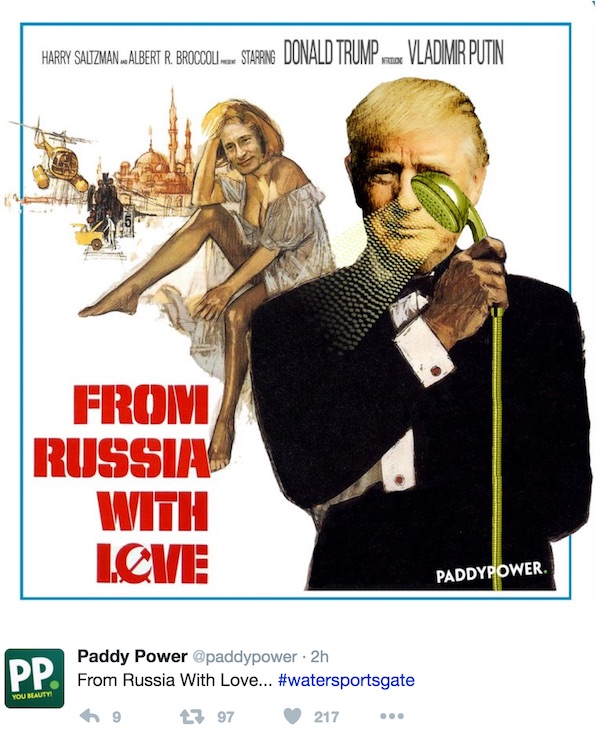This screenshot has height=755, width=600.
Task: Visit the @paddypower handle
Action: [245, 657]
